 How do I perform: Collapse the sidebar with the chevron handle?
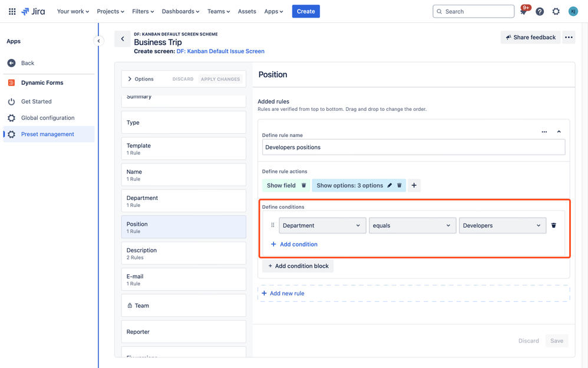click(98, 41)
